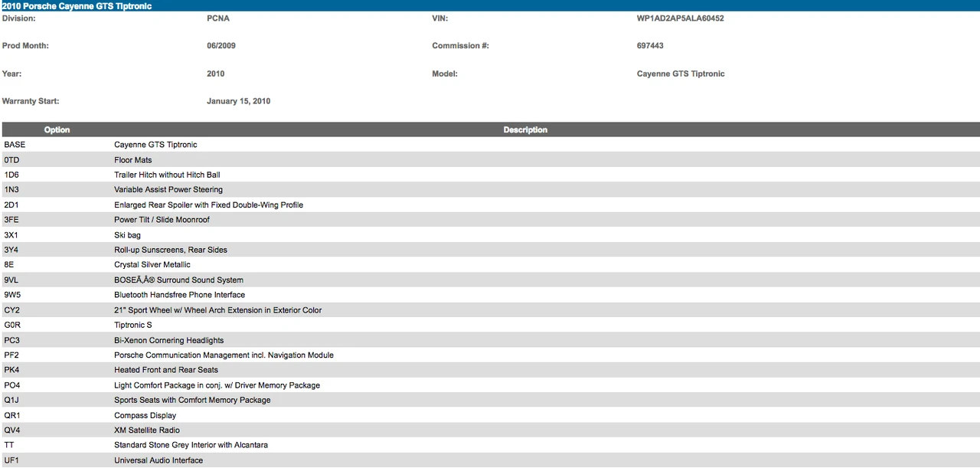Click the Porsche Communication Management description
This screenshot has width=980, height=468.
(x=224, y=355)
